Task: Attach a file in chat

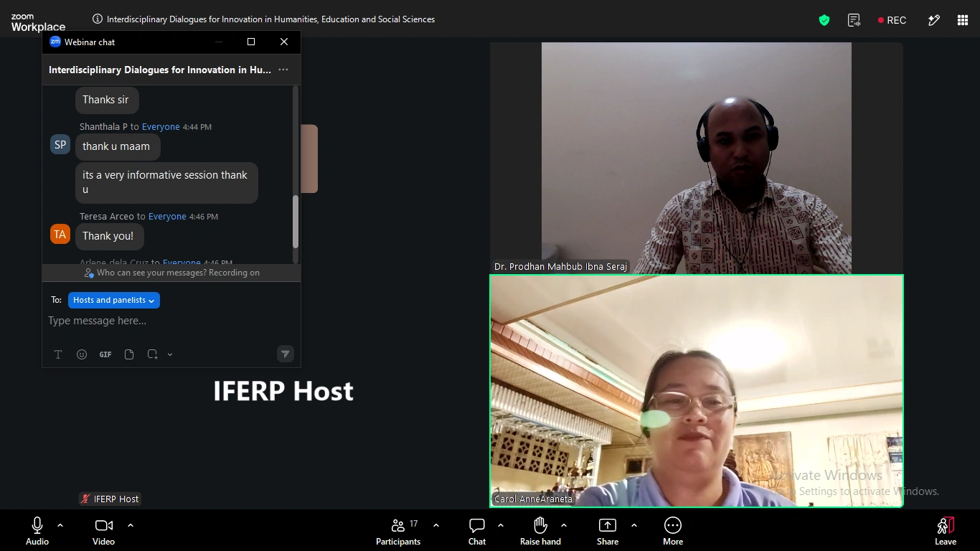Action: coord(129,354)
